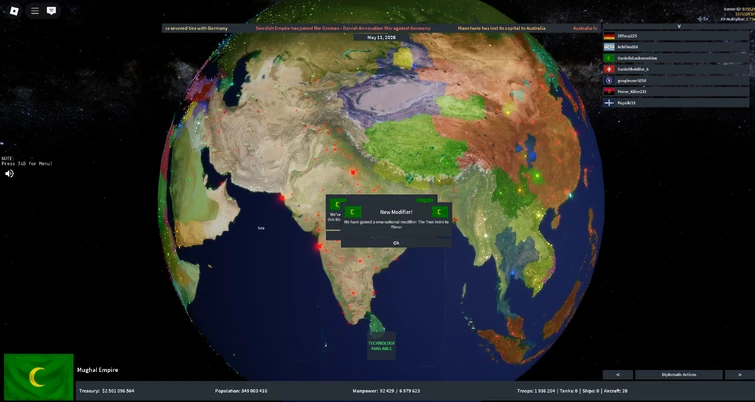
Task: Click the Manpower value in status bar
Action: tap(400, 391)
